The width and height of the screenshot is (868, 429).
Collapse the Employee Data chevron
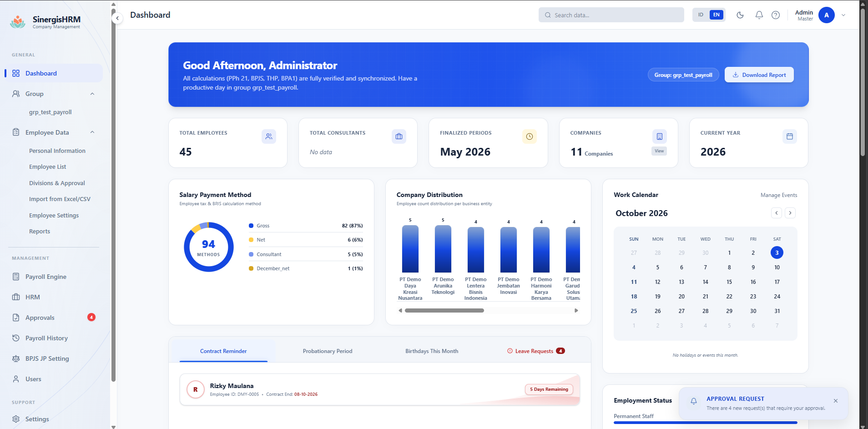[92, 132]
